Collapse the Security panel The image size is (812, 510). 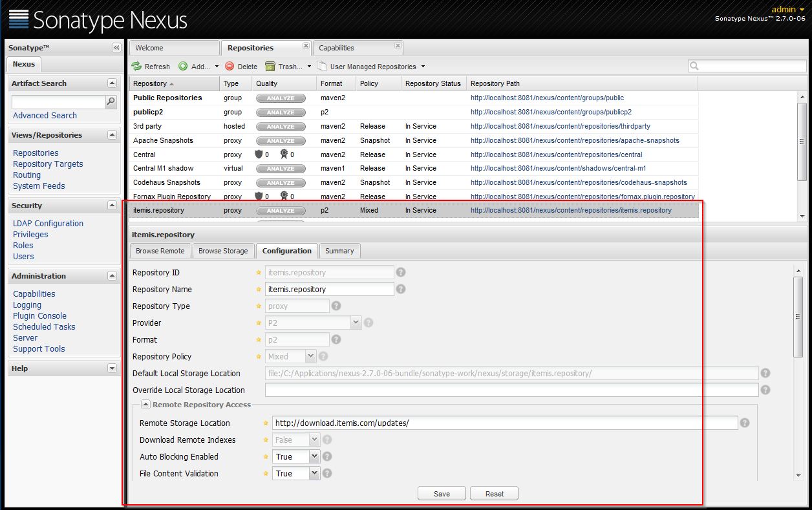tap(112, 206)
